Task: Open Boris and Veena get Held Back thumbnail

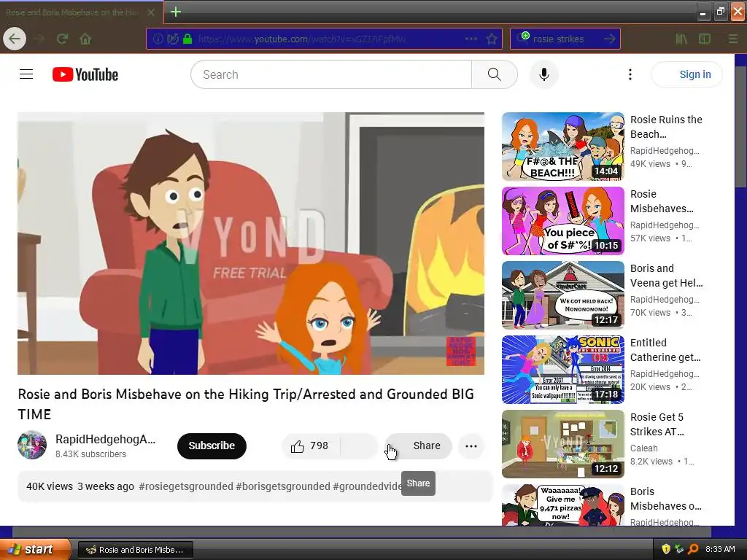Action: click(562, 295)
